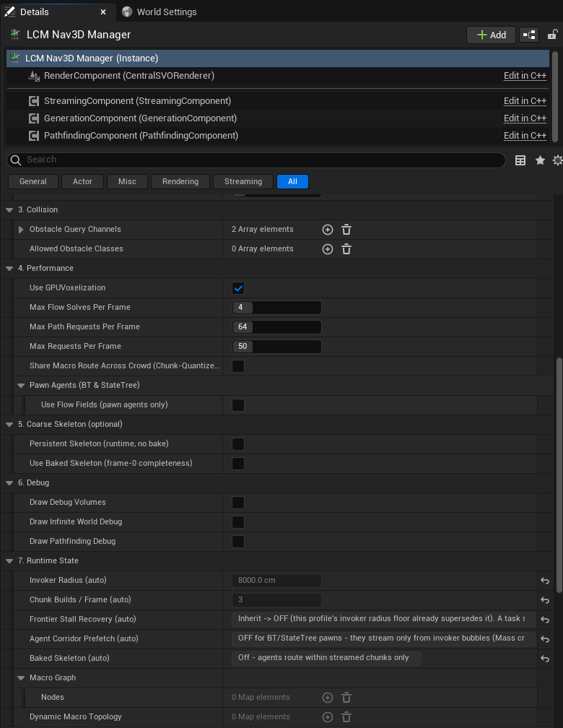
Task: Open Edit in C++ for RenderComponent
Action: pos(525,76)
